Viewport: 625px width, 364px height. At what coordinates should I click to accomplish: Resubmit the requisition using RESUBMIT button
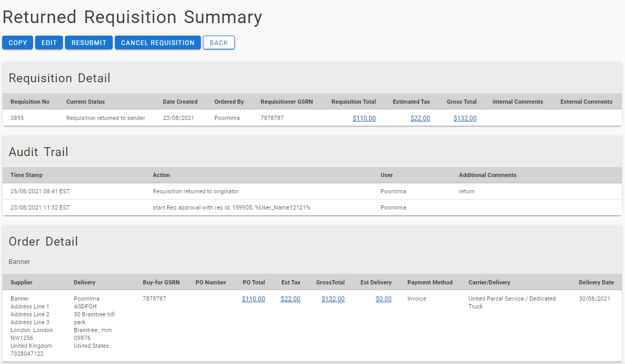(89, 42)
